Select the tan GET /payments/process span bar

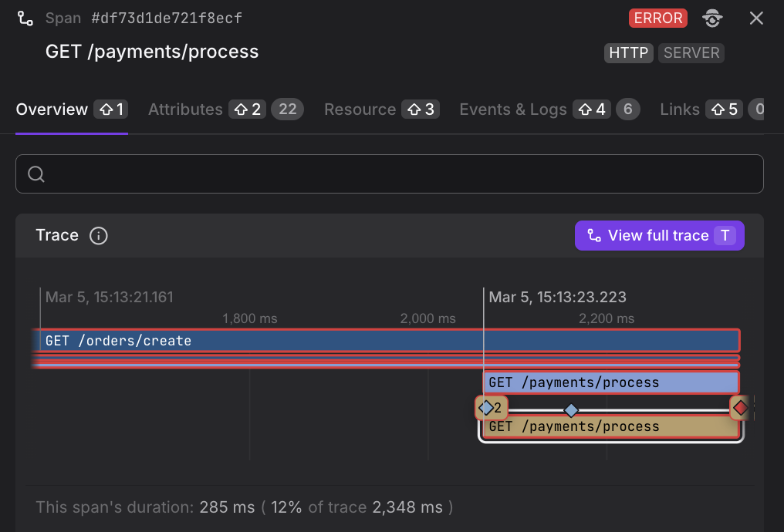(x=610, y=427)
